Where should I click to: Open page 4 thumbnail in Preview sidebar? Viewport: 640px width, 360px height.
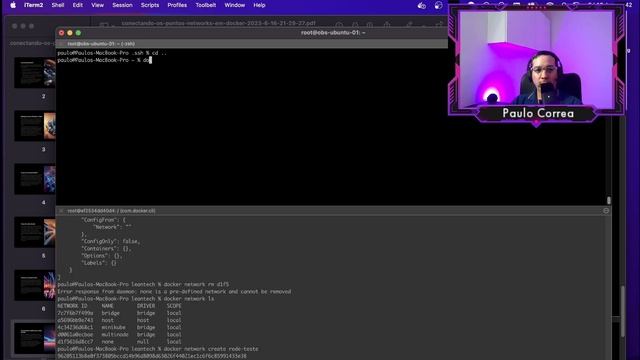tap(35, 179)
